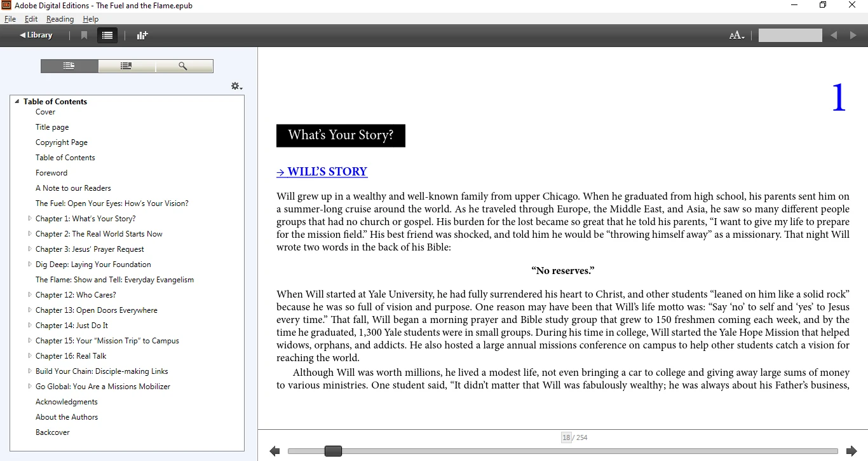This screenshot has width=868, height=461.
Task: Select Cover in table of contents
Action: (x=45, y=112)
